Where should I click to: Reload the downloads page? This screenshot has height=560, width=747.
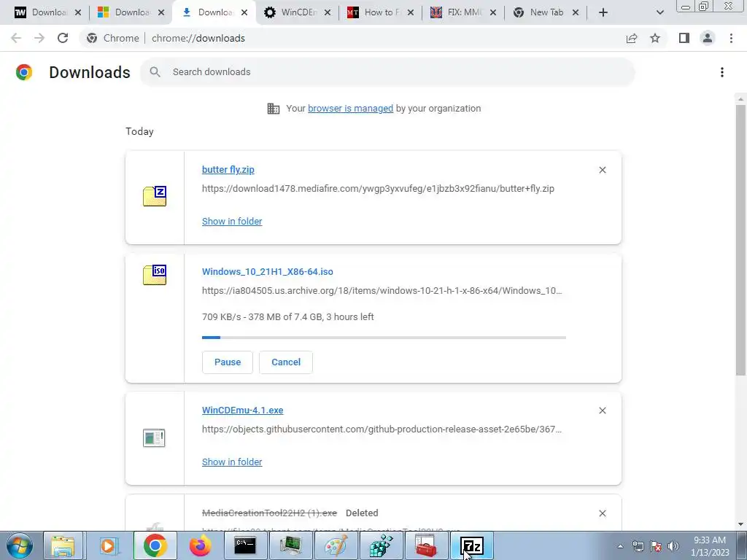point(63,38)
